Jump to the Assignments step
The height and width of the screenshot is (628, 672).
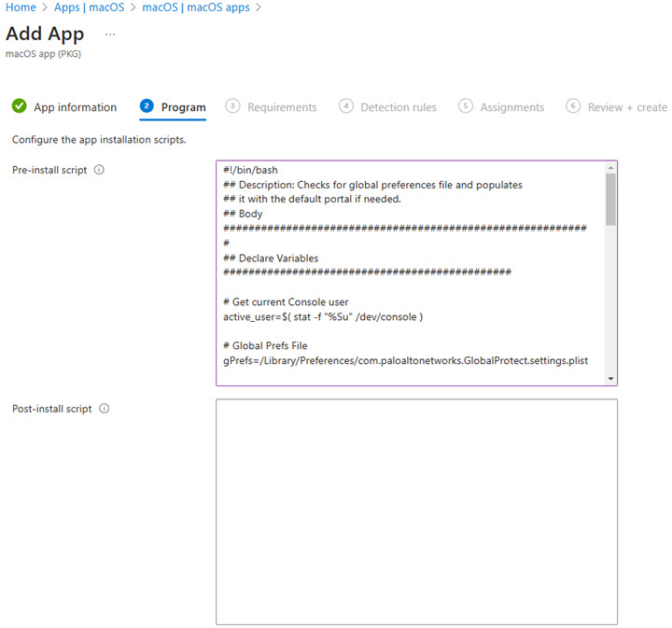click(x=511, y=107)
